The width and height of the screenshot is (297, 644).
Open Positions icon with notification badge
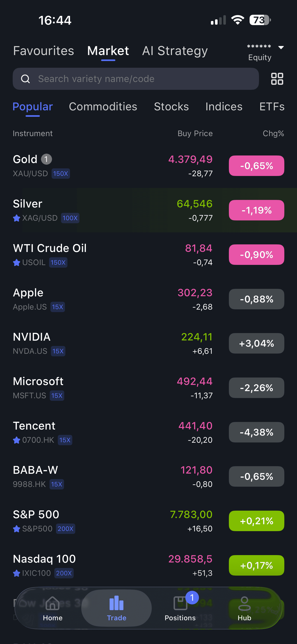[181, 603]
